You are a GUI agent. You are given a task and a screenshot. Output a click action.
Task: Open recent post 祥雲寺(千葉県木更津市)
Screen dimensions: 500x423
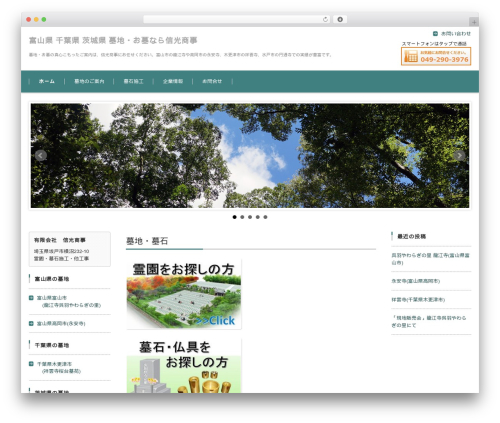[x=418, y=300]
